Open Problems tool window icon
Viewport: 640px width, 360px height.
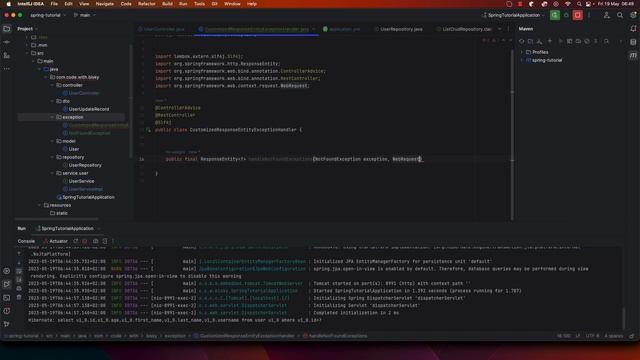point(7,311)
